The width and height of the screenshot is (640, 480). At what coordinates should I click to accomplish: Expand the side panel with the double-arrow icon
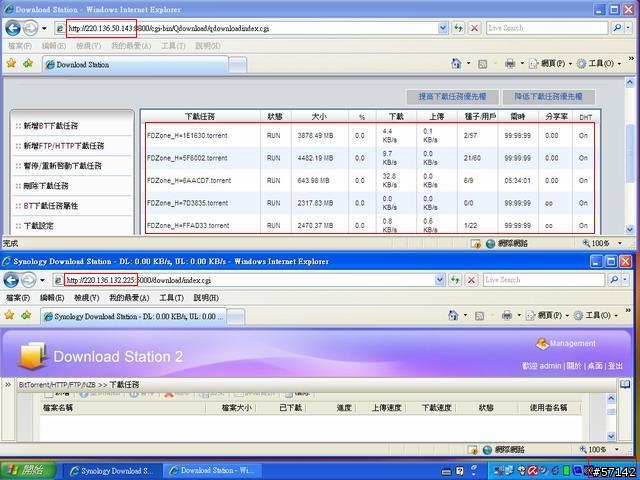[x=8, y=384]
